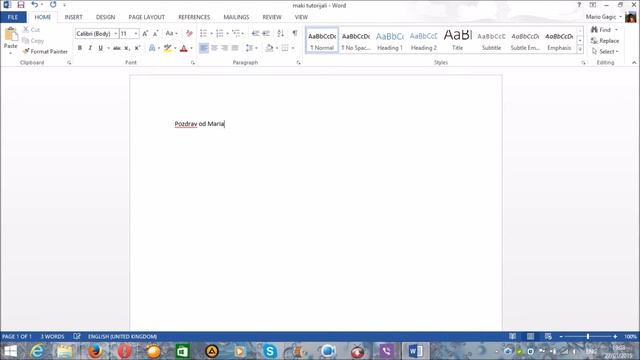Insert a bulleted list

pos(203,33)
